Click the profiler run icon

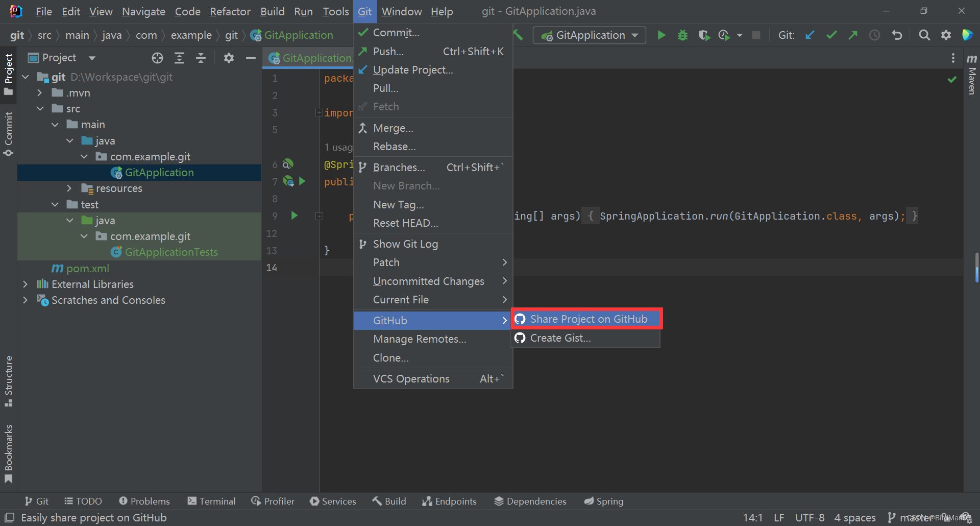tap(724, 35)
